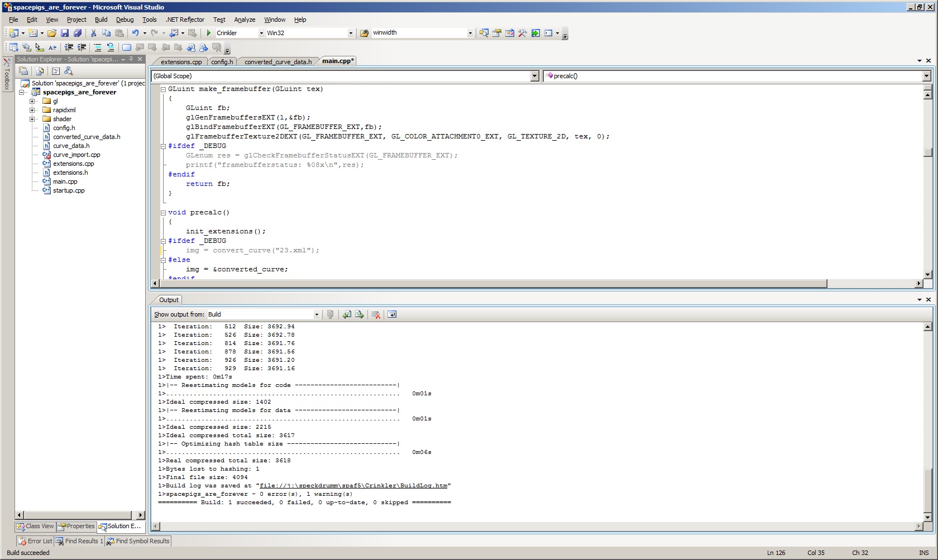Switch to the config.h editor tab

(x=222, y=62)
